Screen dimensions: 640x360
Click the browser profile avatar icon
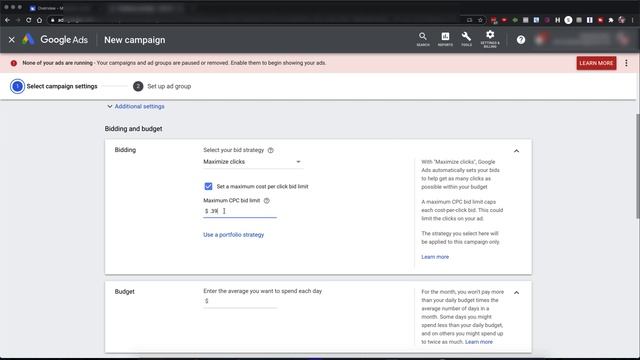click(622, 20)
